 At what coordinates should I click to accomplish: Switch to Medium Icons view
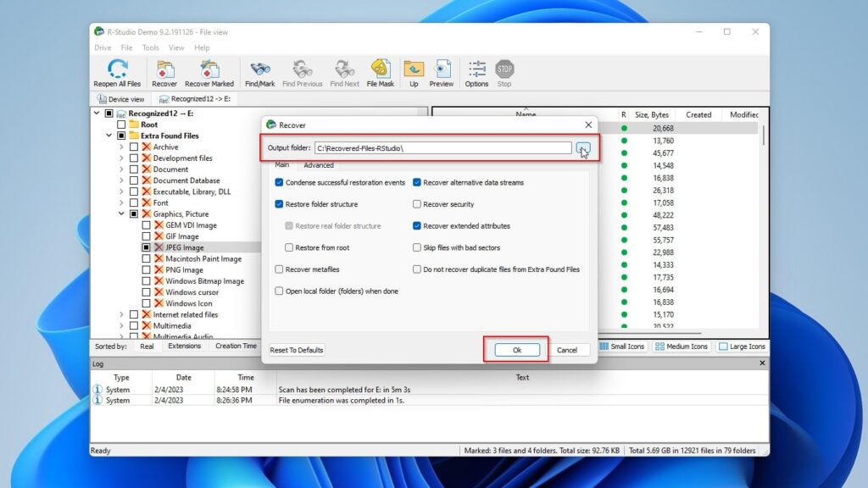(x=682, y=347)
